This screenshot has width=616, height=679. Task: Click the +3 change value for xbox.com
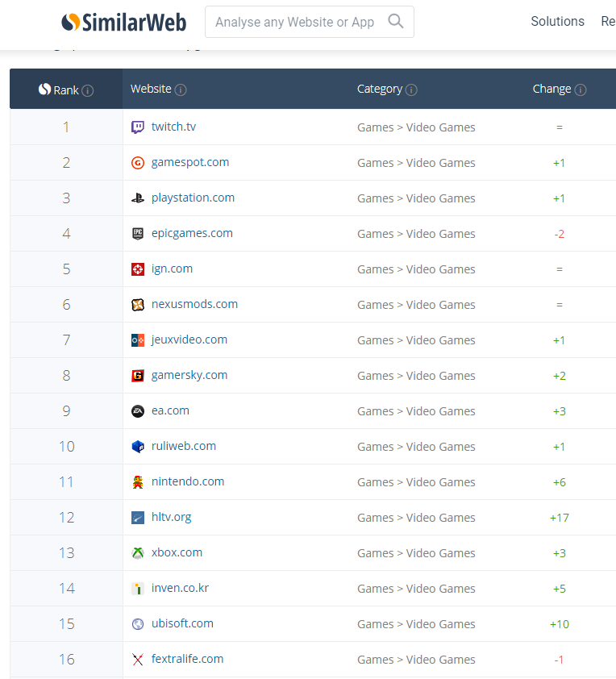[560, 553]
